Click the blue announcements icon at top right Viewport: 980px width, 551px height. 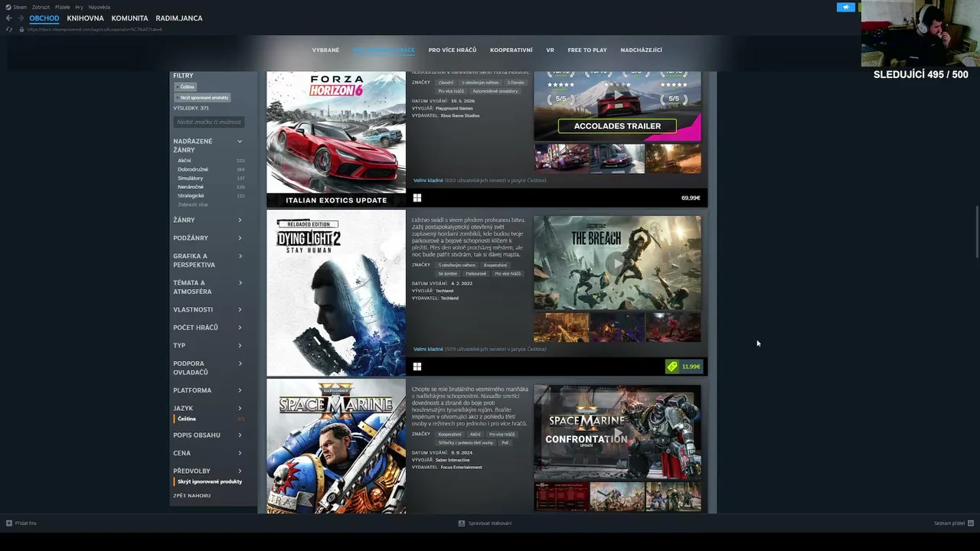coord(846,7)
